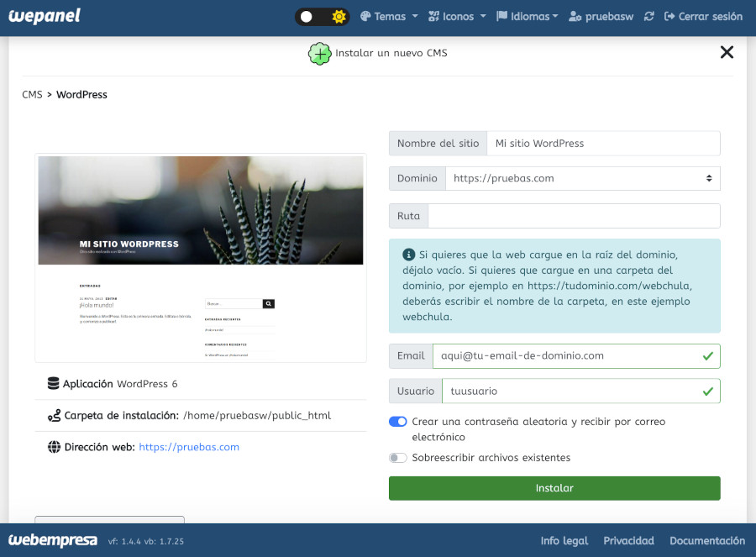Click the WordPress site preview thumbnail

click(x=201, y=258)
